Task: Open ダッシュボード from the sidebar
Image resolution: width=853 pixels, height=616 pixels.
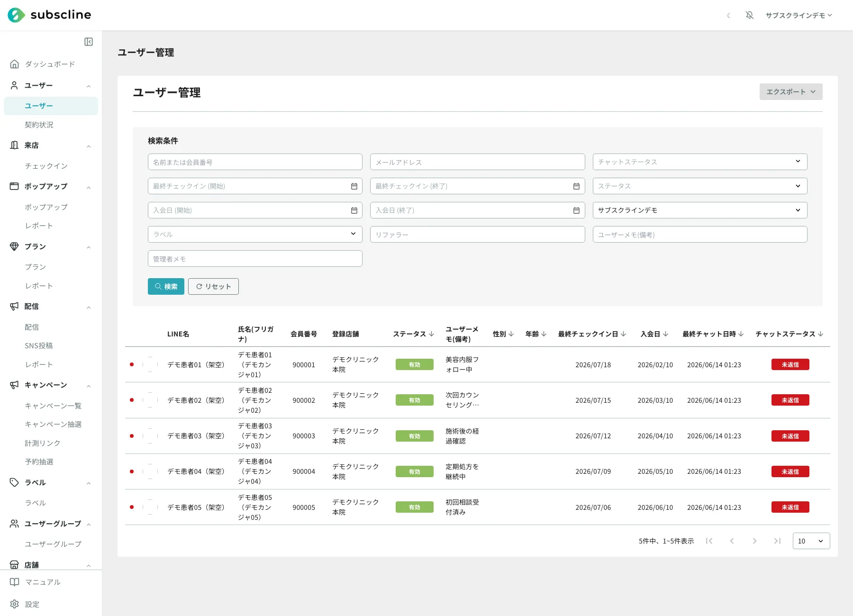Action: (x=50, y=64)
